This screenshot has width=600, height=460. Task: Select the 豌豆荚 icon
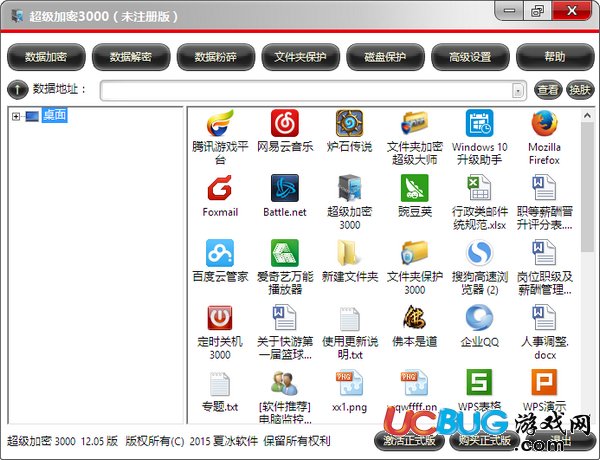click(414, 188)
